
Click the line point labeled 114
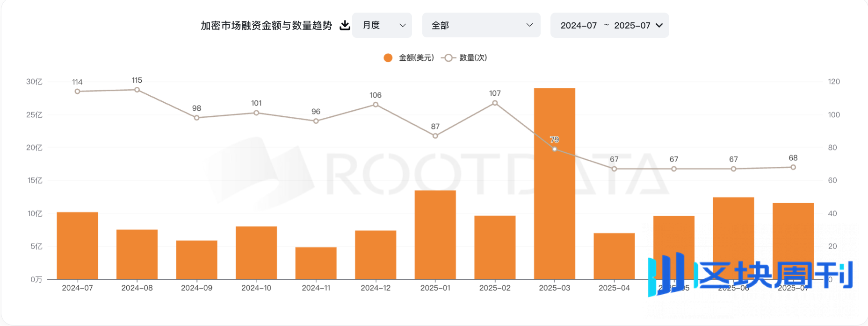pyautogui.click(x=77, y=92)
